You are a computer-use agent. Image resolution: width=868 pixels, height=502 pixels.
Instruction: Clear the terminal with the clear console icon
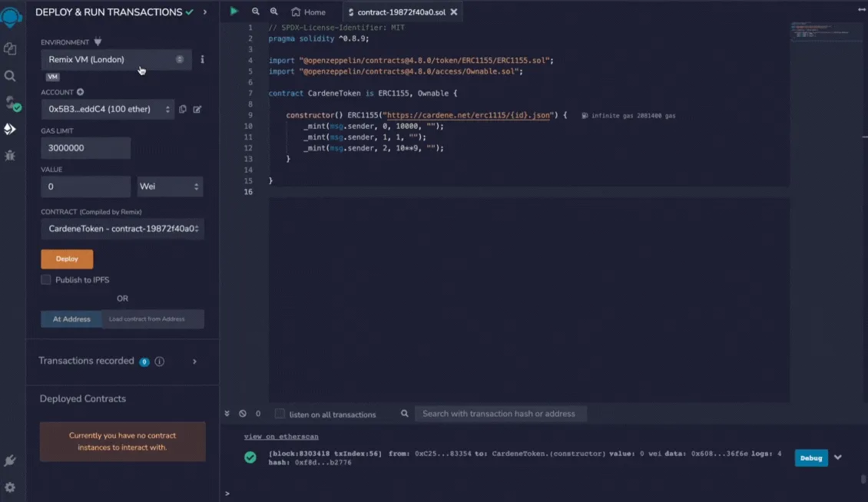(x=243, y=414)
